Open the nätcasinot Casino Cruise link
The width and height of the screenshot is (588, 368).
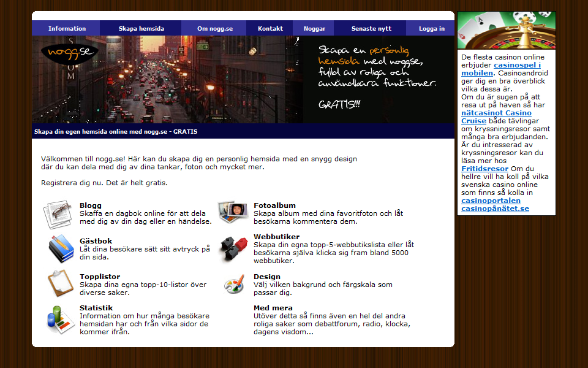(x=496, y=117)
